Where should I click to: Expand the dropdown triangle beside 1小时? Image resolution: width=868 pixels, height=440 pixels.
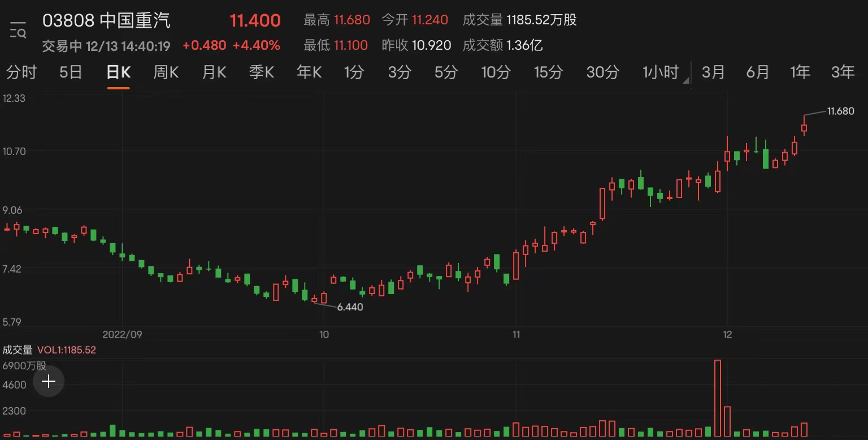pyautogui.click(x=686, y=80)
